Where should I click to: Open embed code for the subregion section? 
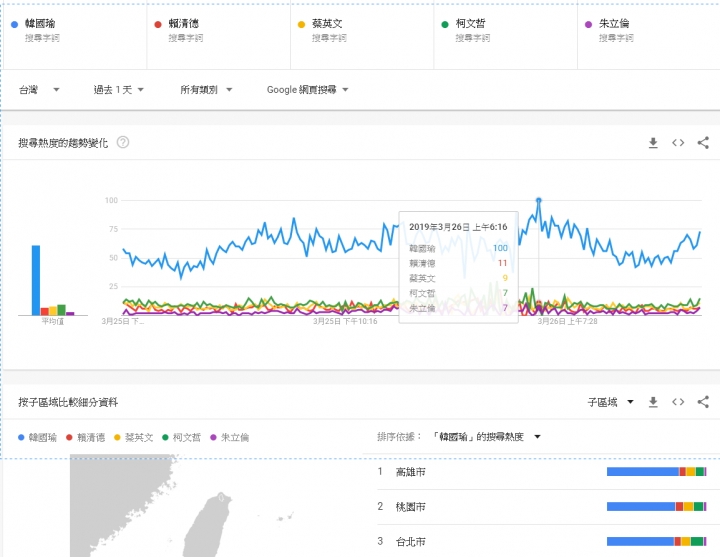coord(678,402)
